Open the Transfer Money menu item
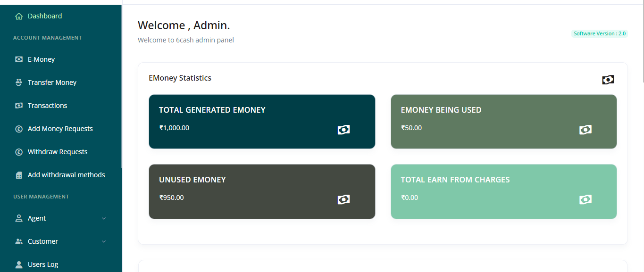The image size is (644, 272). click(x=52, y=82)
